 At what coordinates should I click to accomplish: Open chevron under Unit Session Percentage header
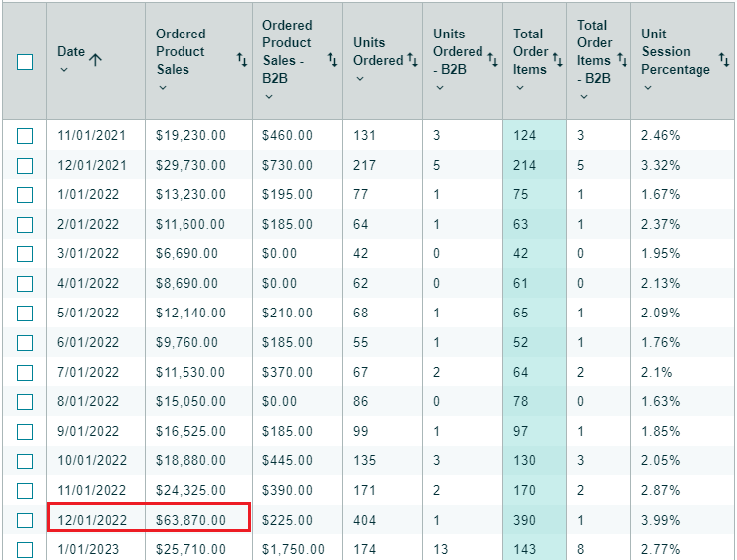648,87
